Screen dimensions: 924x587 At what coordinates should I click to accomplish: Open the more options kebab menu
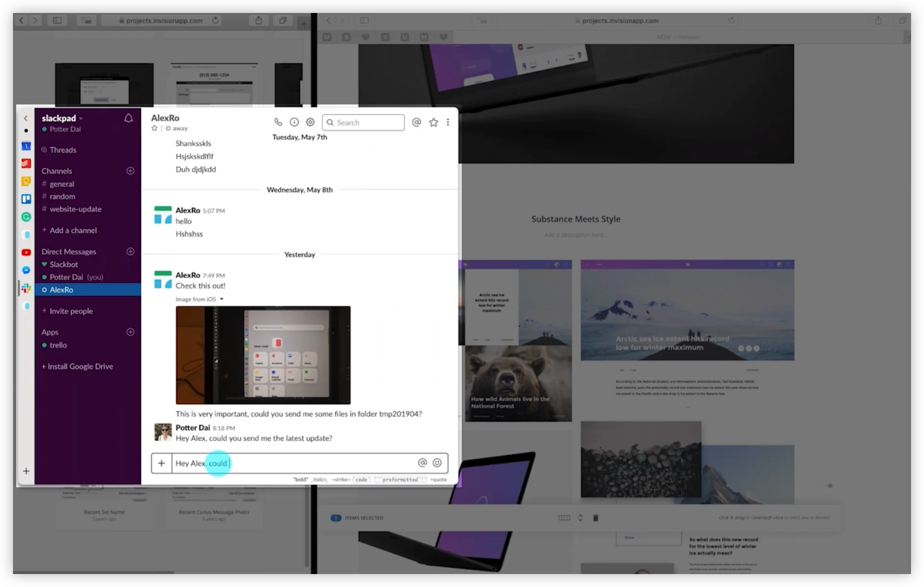tap(448, 122)
